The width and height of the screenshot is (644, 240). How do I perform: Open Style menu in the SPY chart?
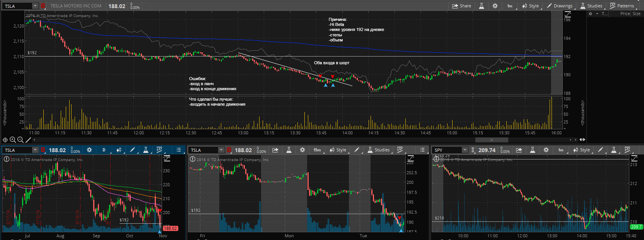[582, 150]
